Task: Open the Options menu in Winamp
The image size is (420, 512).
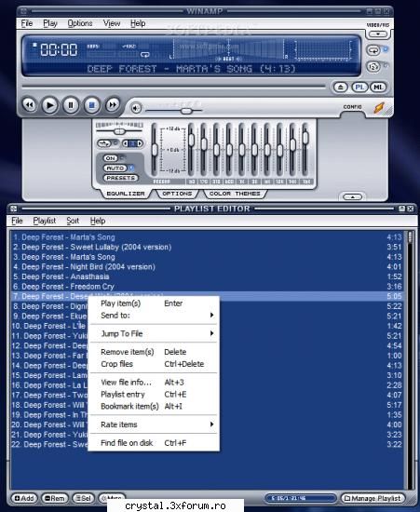Action: tap(80, 23)
